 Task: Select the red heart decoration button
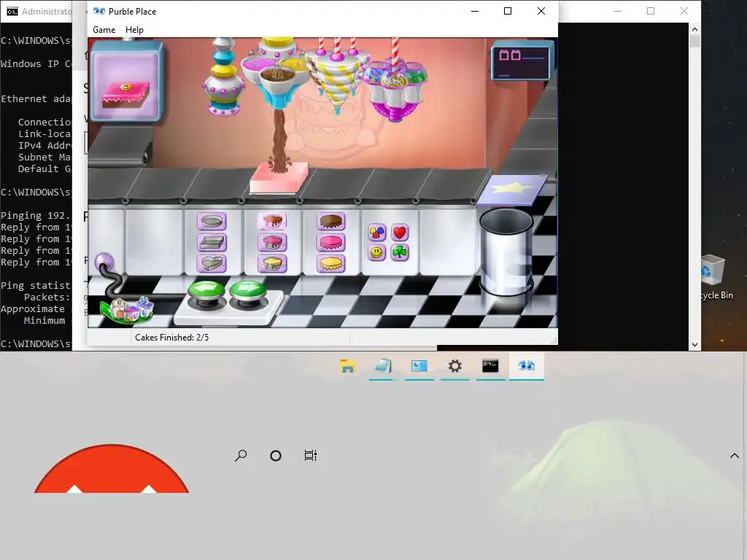point(400,233)
